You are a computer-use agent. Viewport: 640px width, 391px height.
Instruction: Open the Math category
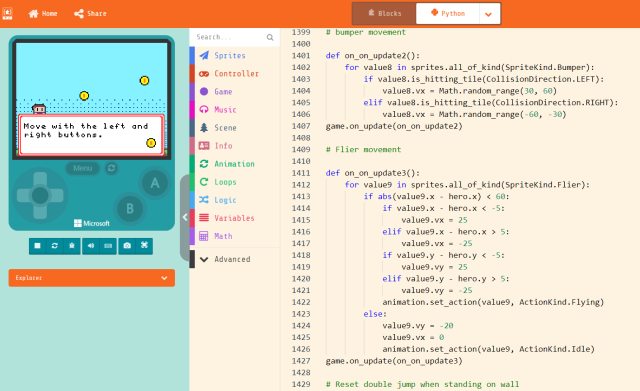[x=235, y=236]
